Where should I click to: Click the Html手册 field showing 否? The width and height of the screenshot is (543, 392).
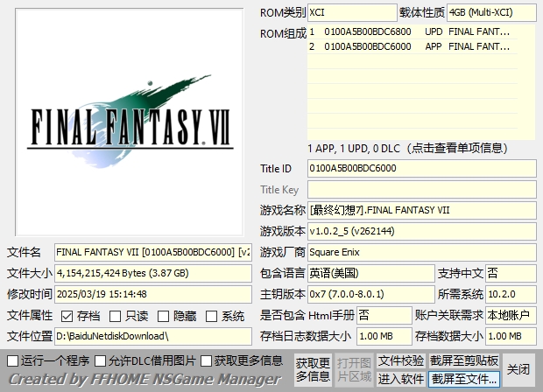(384, 315)
